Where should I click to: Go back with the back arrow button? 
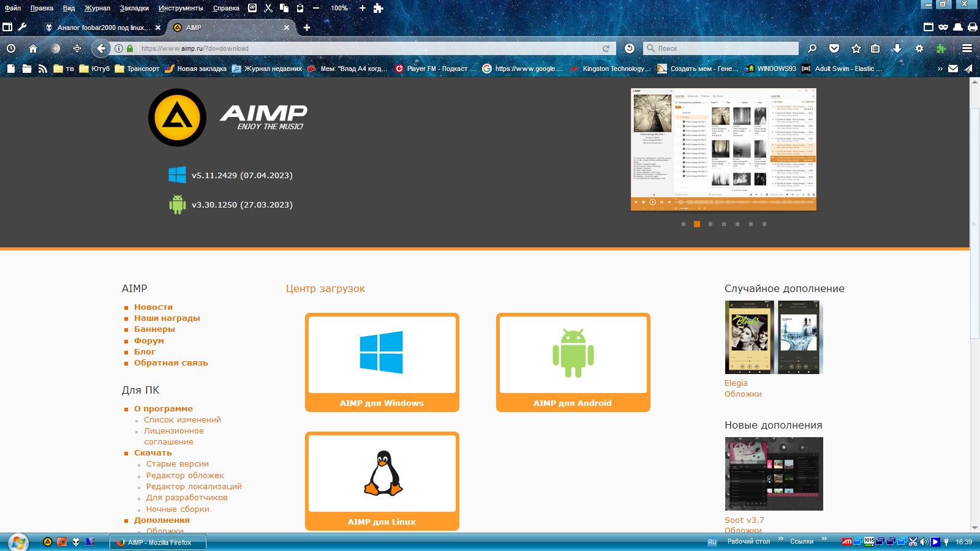click(101, 48)
